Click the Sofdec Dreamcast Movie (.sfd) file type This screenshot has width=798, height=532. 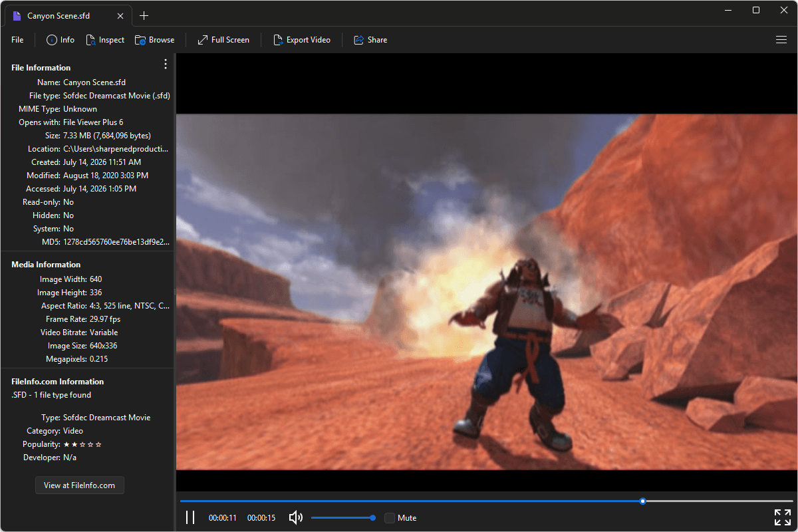click(116, 96)
